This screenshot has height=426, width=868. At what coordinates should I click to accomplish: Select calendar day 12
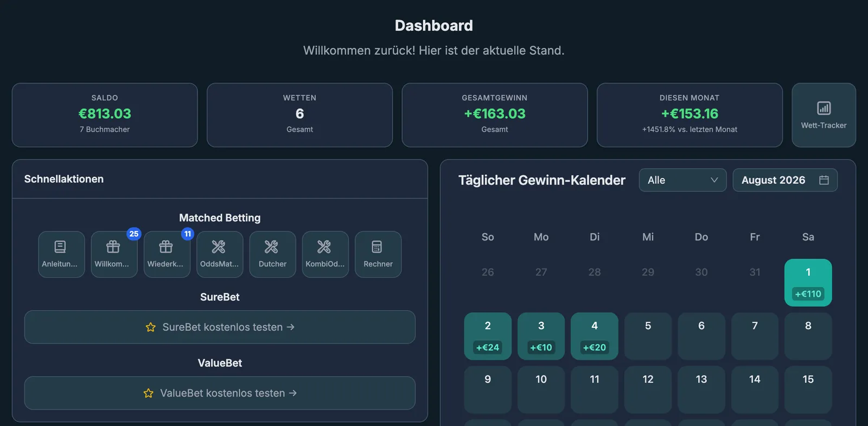[x=648, y=390]
